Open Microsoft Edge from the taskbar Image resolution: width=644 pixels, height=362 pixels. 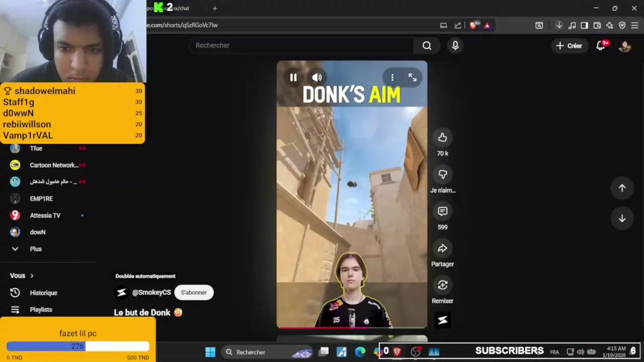click(x=360, y=352)
